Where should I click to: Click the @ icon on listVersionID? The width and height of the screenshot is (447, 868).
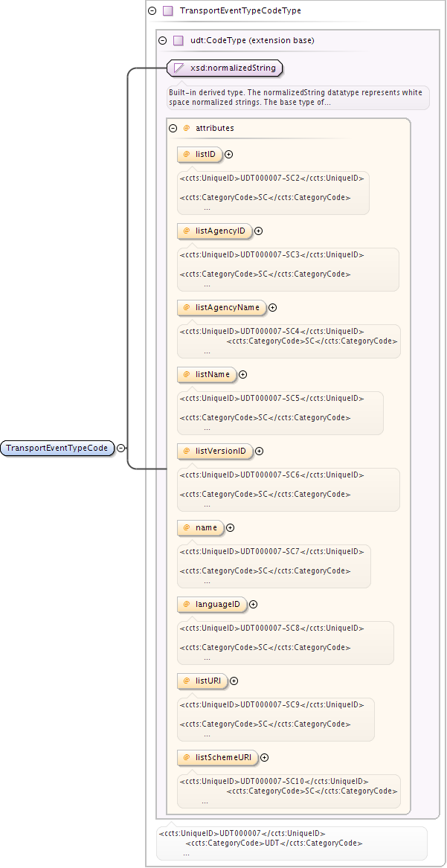click(187, 451)
